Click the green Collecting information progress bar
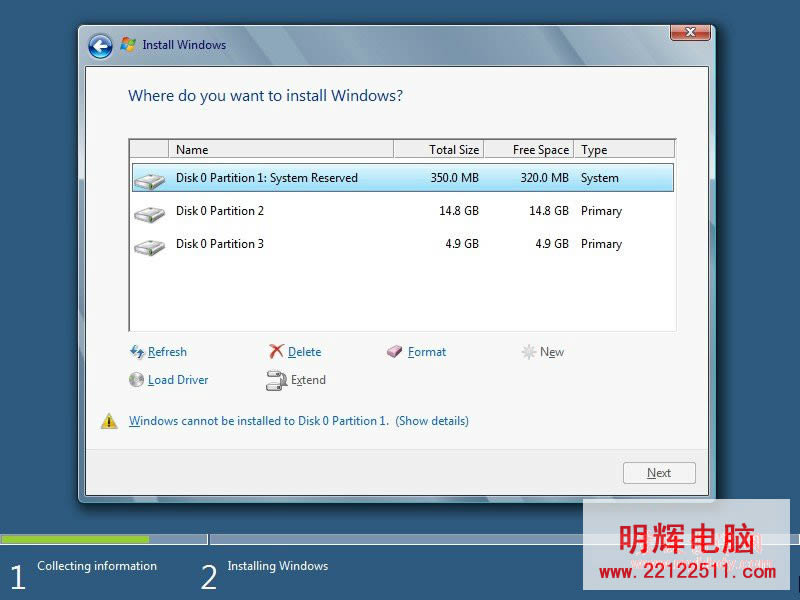This screenshot has height=600, width=800. click(x=75, y=539)
